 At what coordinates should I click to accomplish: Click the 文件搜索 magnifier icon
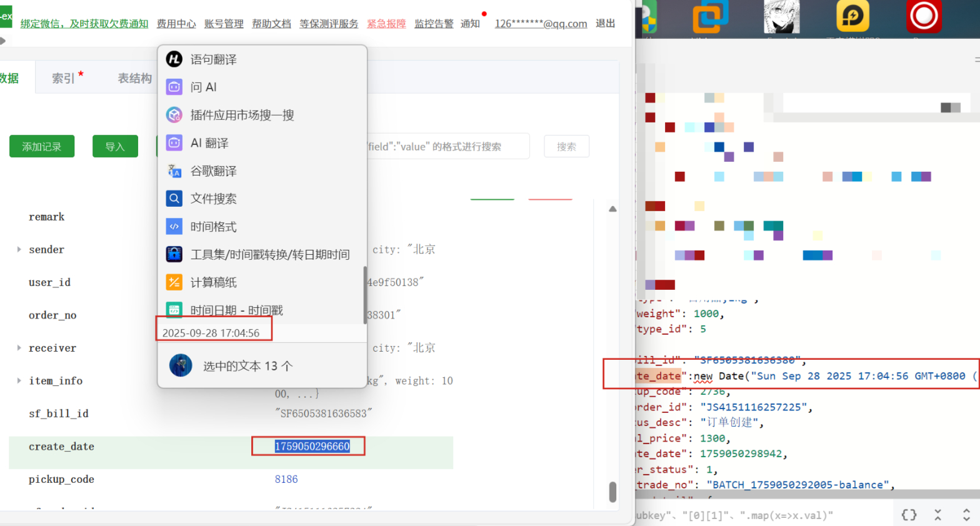pos(174,199)
